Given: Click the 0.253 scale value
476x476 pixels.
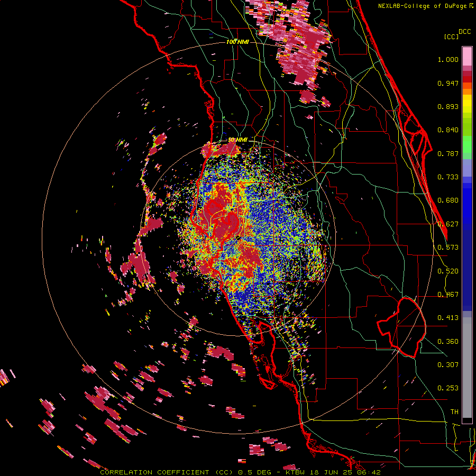Looking at the screenshot, I should click(448, 388).
